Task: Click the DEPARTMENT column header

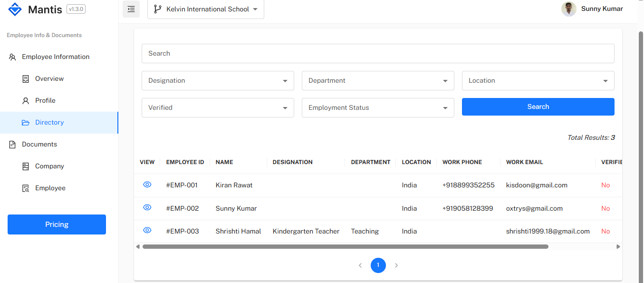Action: click(371, 162)
